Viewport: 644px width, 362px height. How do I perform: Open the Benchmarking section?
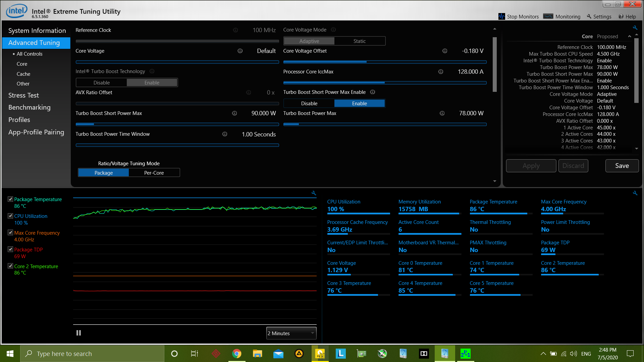[30, 107]
